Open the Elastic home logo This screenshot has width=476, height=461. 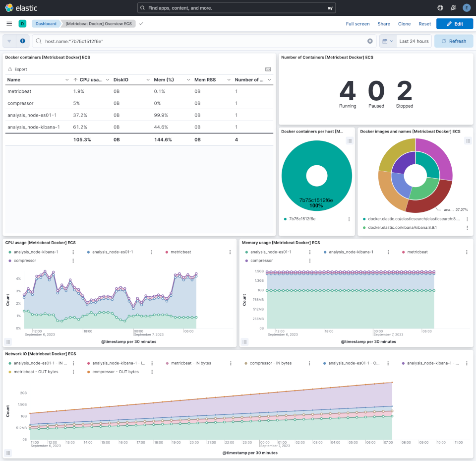coord(21,8)
